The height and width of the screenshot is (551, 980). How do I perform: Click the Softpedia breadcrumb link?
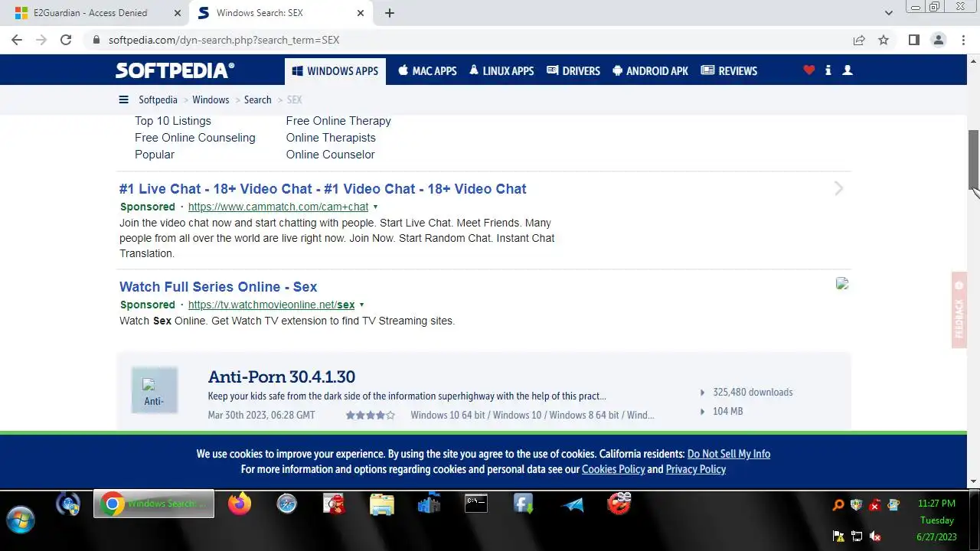(158, 99)
